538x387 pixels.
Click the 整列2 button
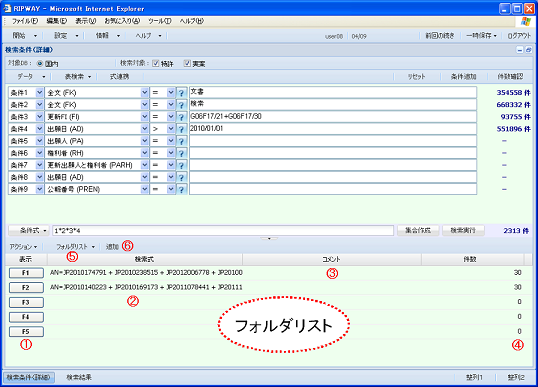click(x=516, y=377)
